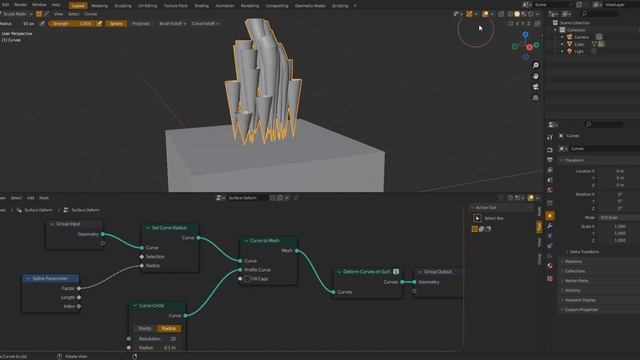Toggle node editor overlay orange button
This screenshot has height=360, width=640.
tap(531, 198)
